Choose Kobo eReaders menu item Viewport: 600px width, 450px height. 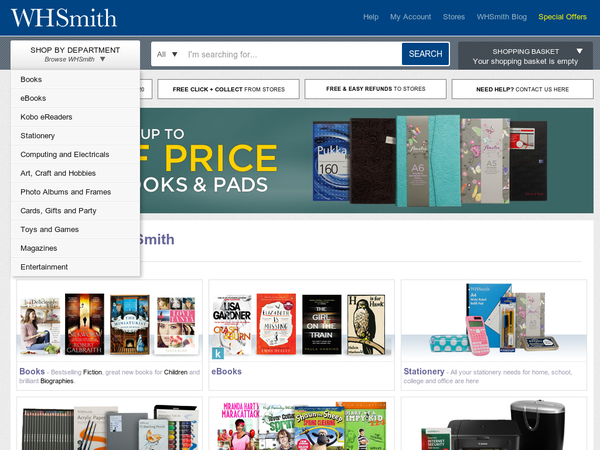coord(75,117)
